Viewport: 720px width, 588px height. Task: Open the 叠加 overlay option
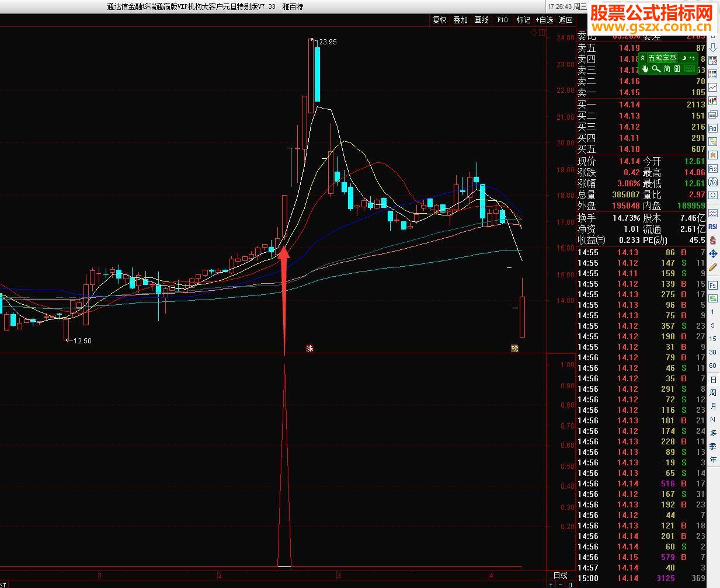coord(460,20)
